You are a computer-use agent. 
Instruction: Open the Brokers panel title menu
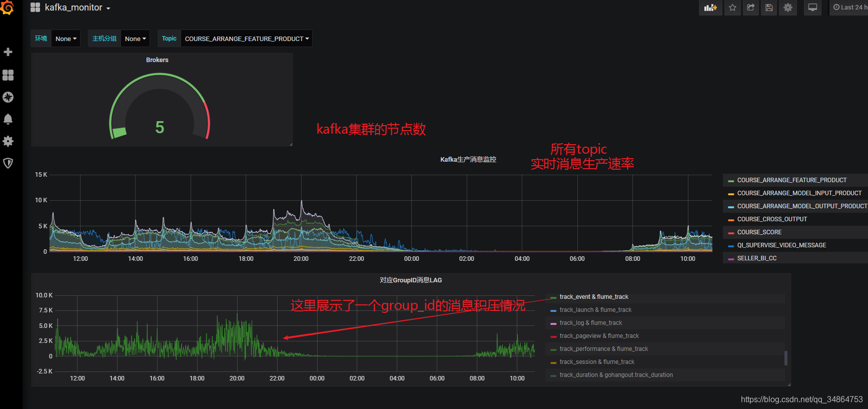(x=157, y=60)
